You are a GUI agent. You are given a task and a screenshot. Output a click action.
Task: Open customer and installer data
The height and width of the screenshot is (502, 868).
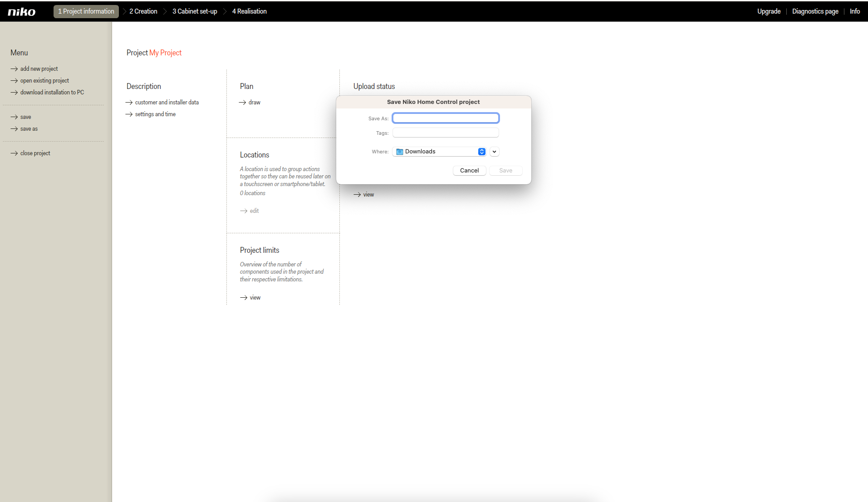click(167, 103)
